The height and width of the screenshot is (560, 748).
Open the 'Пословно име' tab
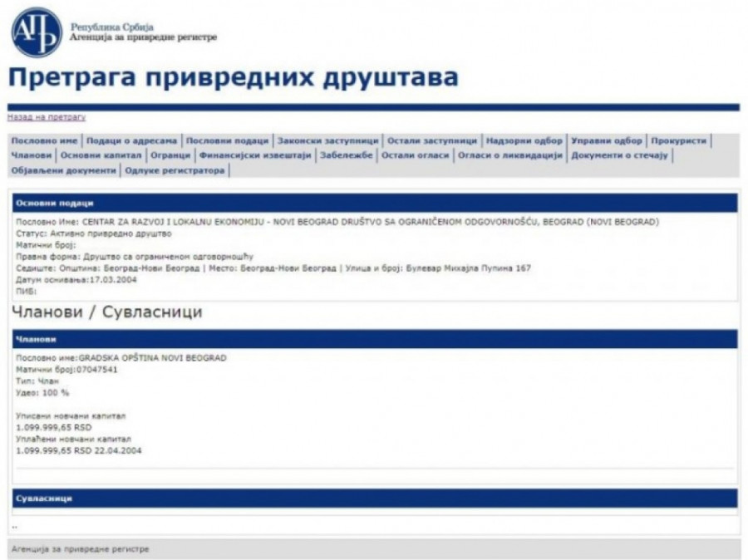click(45, 140)
